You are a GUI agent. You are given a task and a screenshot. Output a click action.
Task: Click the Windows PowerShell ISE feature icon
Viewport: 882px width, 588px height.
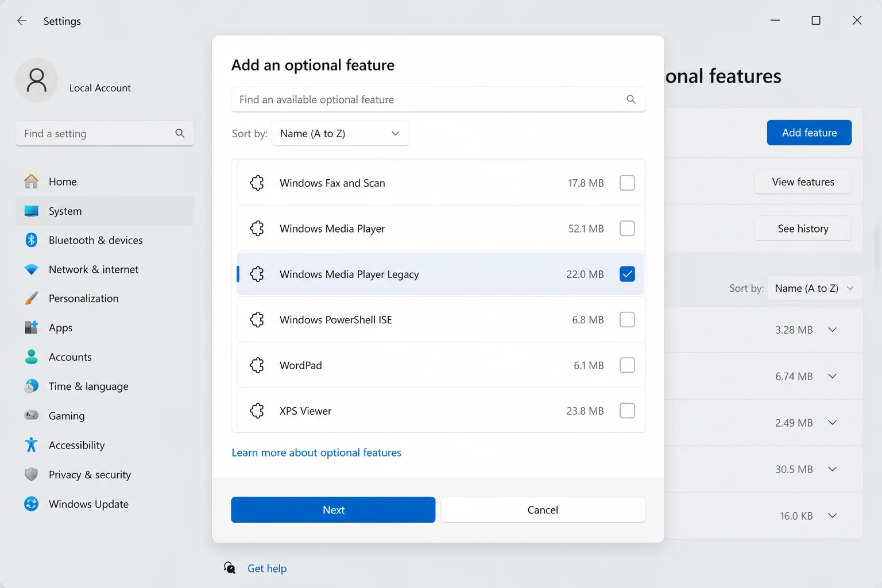[x=257, y=319]
